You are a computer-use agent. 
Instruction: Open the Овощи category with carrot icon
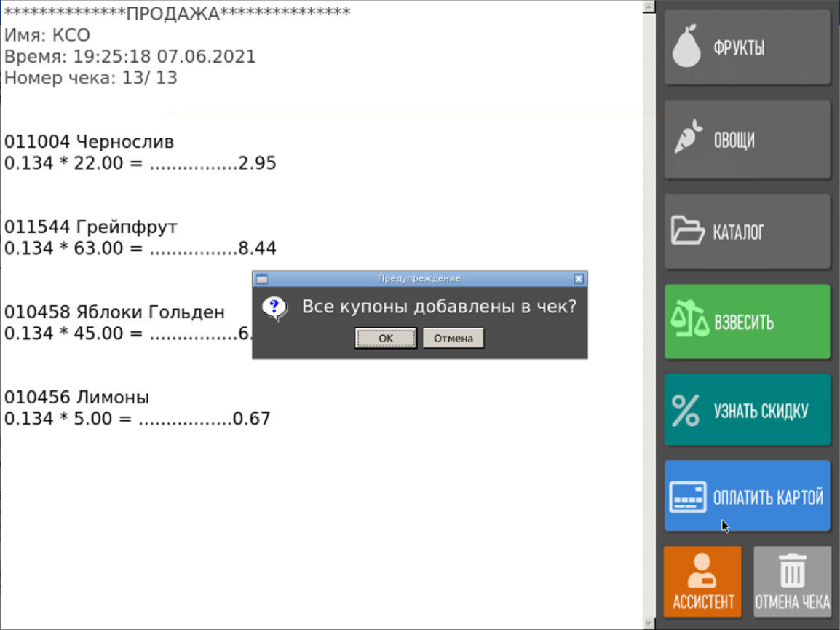click(747, 140)
